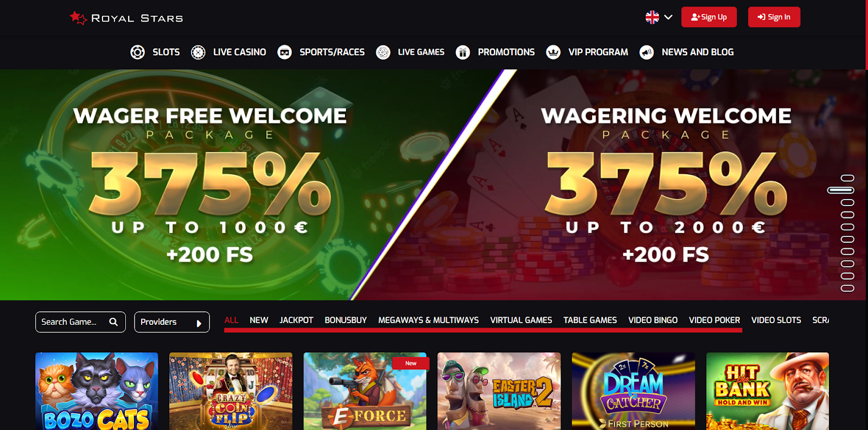Image resolution: width=868 pixels, height=430 pixels.
Task: Click the News and Blog megaphone icon
Action: (x=647, y=52)
